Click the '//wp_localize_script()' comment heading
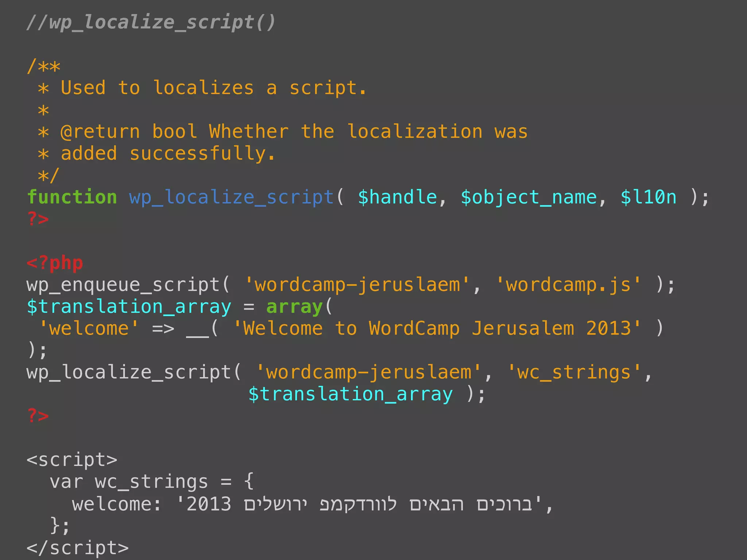Image resolution: width=747 pixels, height=560 pixels. click(x=151, y=23)
